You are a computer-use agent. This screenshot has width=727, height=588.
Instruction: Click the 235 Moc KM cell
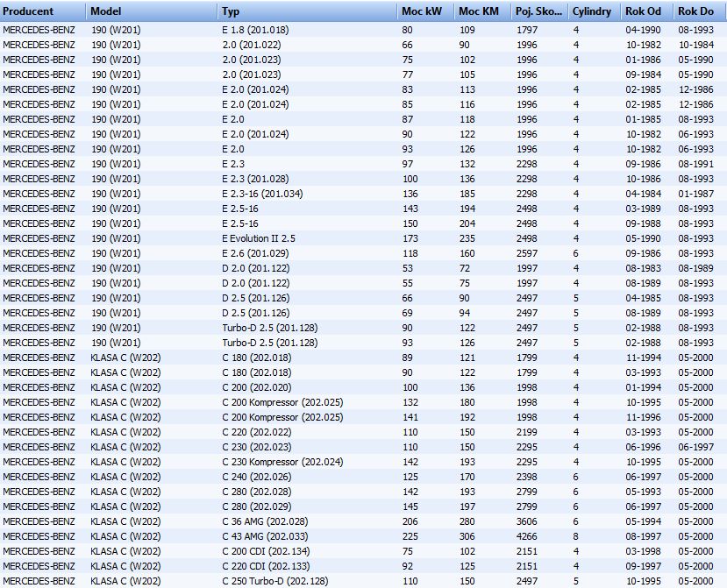467,238
